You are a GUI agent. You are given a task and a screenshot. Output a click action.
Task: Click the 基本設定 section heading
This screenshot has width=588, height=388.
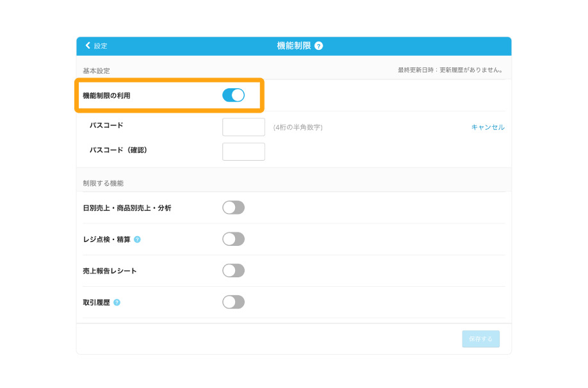pos(96,71)
